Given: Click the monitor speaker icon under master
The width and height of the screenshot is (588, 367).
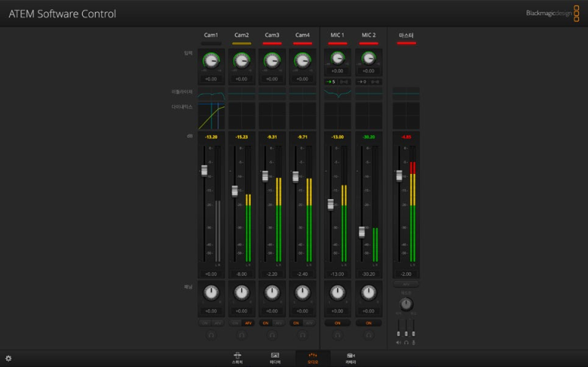Looking at the screenshot, I should (x=399, y=342).
